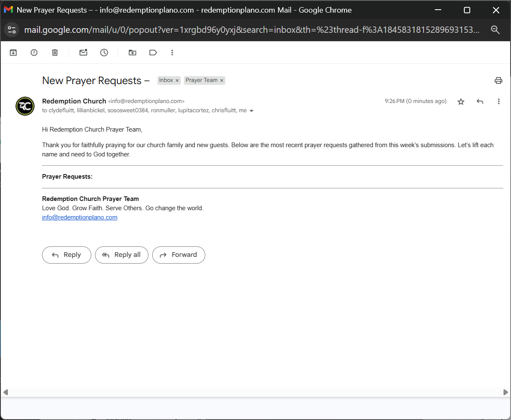Star the Redemption Church message
Screen dimensions: 511x420
[x=461, y=101]
